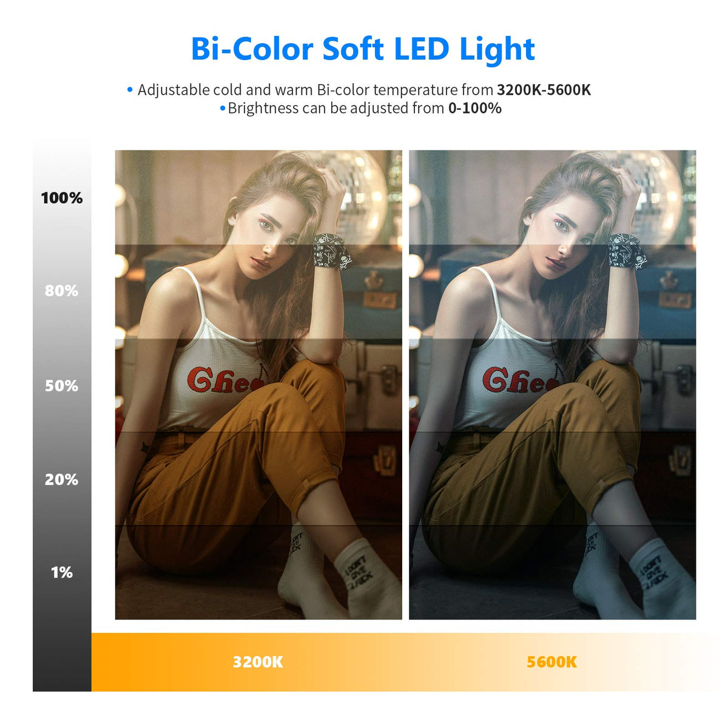
Task: Click the bold "3200K-5600K" temperature range text
Action: [x=544, y=90]
